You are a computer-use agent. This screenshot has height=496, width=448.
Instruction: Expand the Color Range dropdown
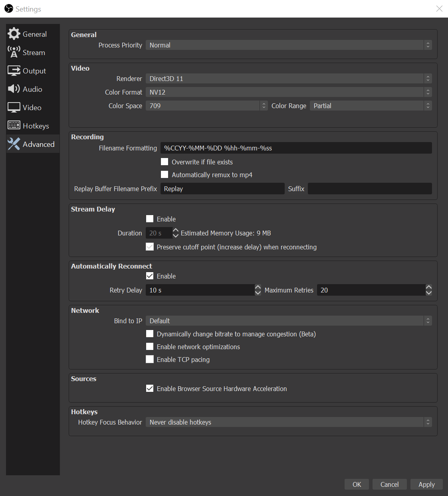tap(371, 106)
